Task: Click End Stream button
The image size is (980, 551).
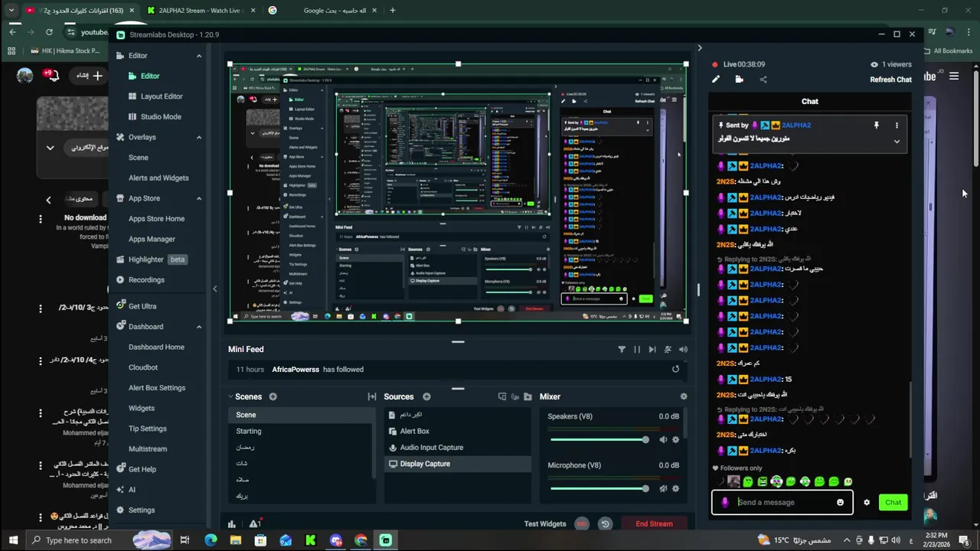Action: [654, 524]
